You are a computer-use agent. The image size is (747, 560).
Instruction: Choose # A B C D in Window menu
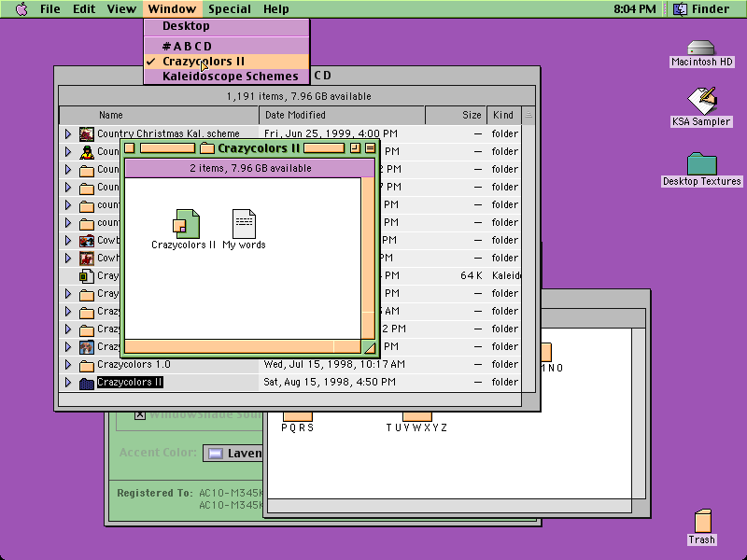pyautogui.click(x=227, y=46)
